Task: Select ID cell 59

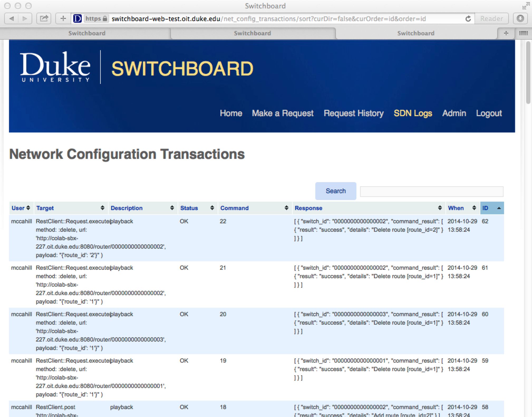Action: click(485, 361)
